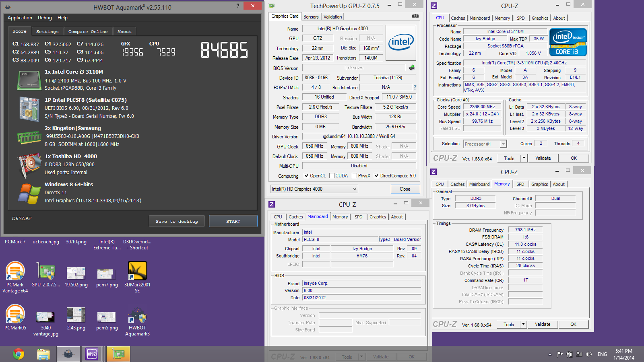Expand Tools dropdown arrow in Memory CPU-Z

click(x=524, y=324)
